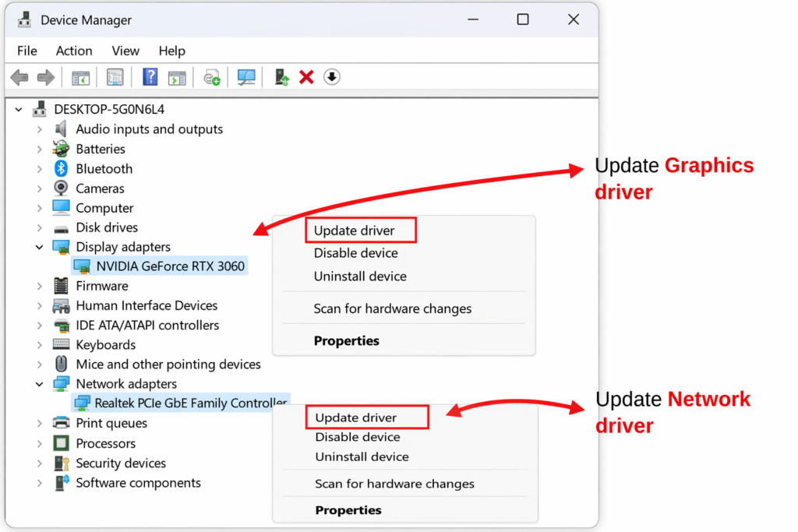The image size is (798, 532).
Task: Select the Bluetooth category icon
Action: [61, 168]
